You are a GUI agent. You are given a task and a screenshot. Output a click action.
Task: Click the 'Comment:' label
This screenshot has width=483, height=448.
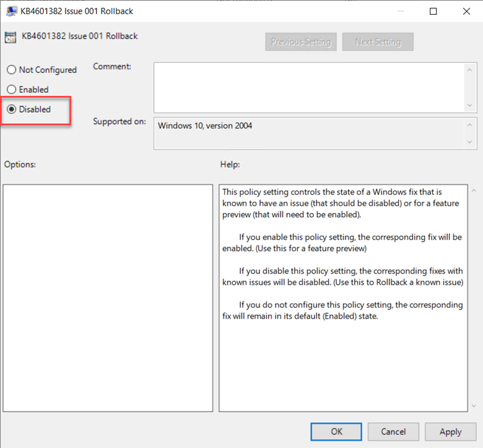click(112, 66)
